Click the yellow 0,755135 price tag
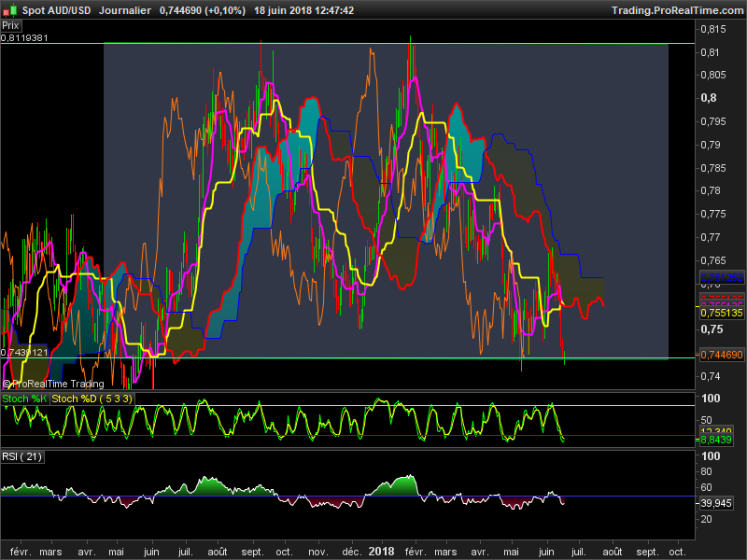Screen dimensions: 747x560 tap(722, 314)
